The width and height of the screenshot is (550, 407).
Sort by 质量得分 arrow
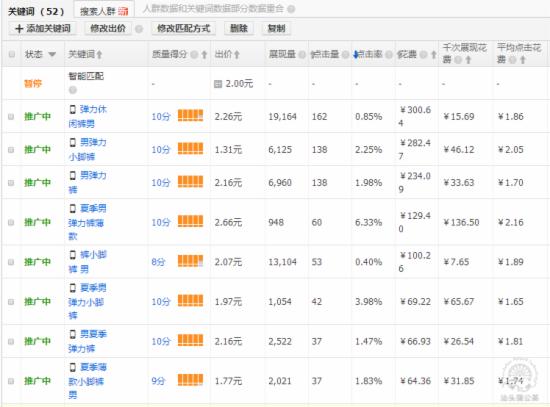[x=204, y=54]
